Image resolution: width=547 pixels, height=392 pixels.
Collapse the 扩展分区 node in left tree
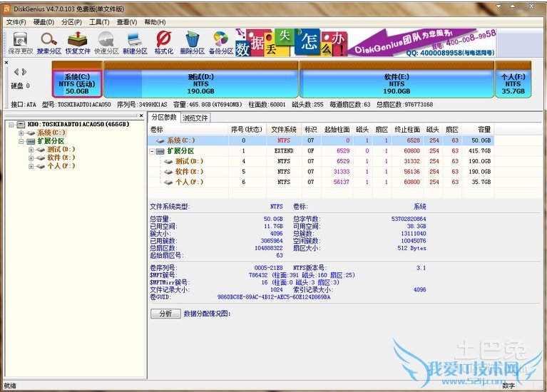[x=21, y=141]
